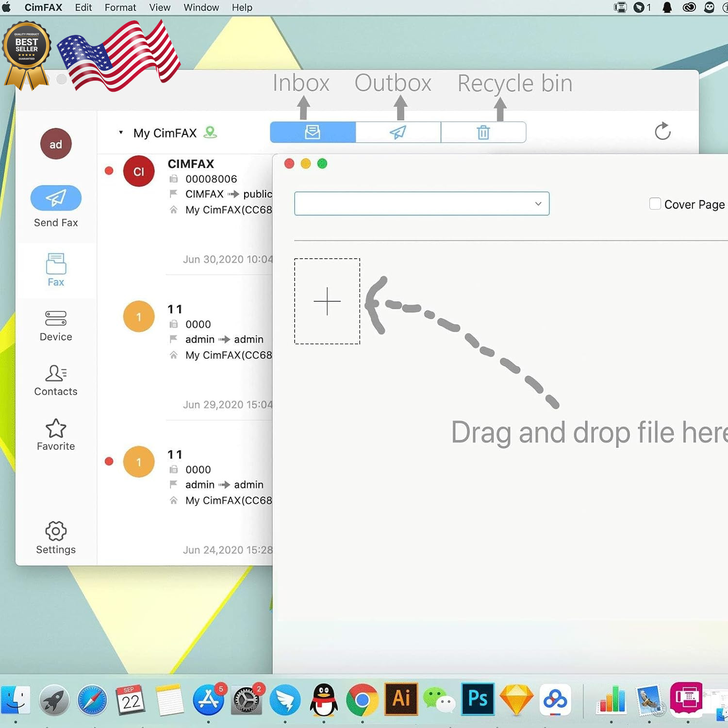Switch to the Inbox tab

coord(313,132)
